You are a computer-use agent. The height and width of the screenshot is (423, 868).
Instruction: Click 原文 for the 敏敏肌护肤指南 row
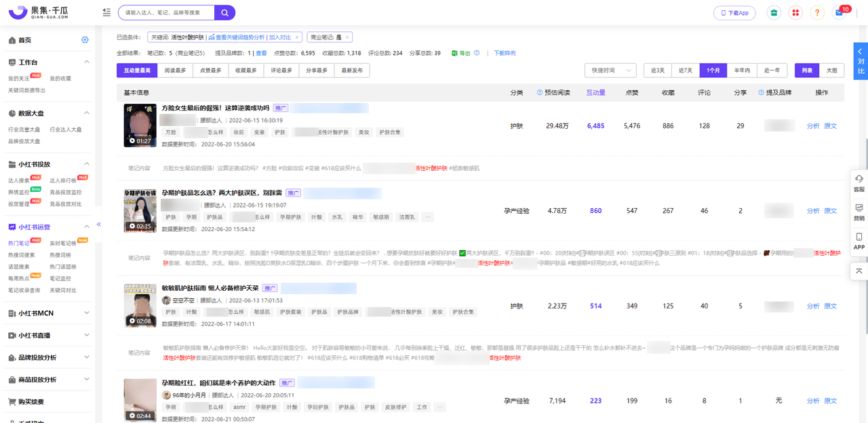[830, 306]
